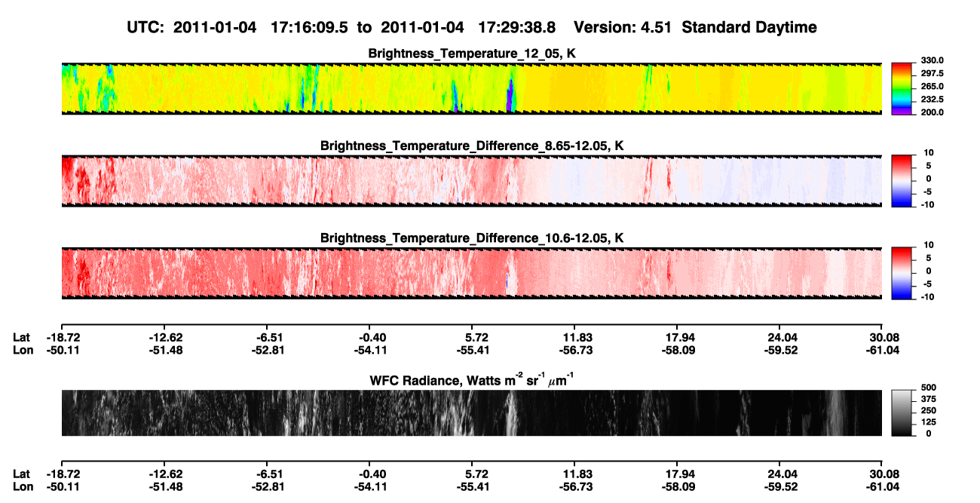Click the 250 label on WFC colorbar
The image size is (980, 503).
[928, 410]
